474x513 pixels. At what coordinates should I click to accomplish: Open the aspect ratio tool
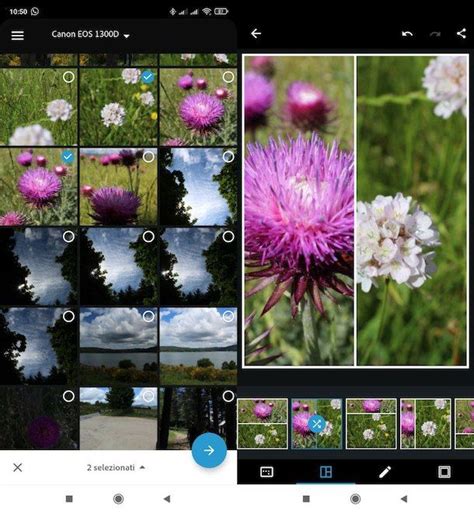[266, 472]
